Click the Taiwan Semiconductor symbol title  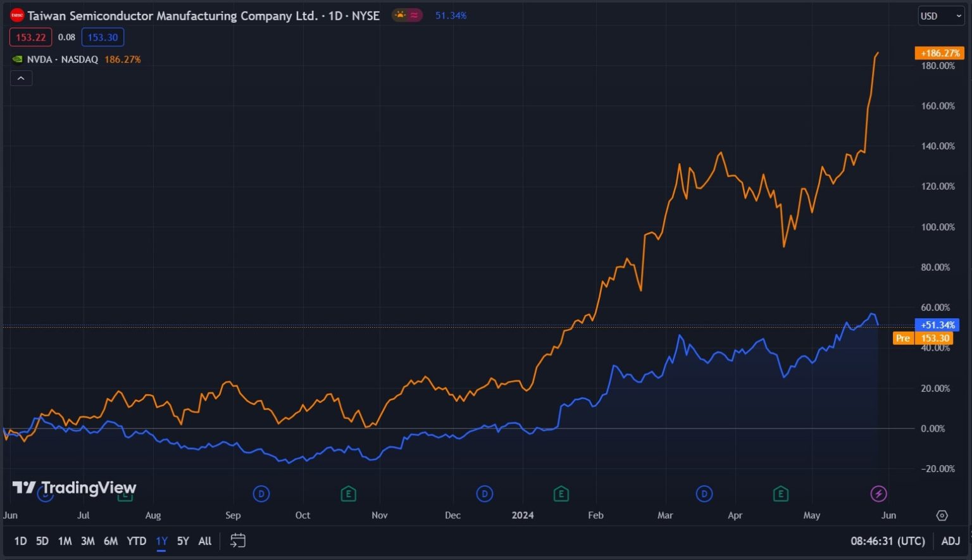(x=204, y=16)
